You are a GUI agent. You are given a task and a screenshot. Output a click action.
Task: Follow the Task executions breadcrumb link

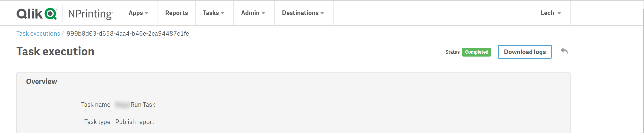point(38,34)
